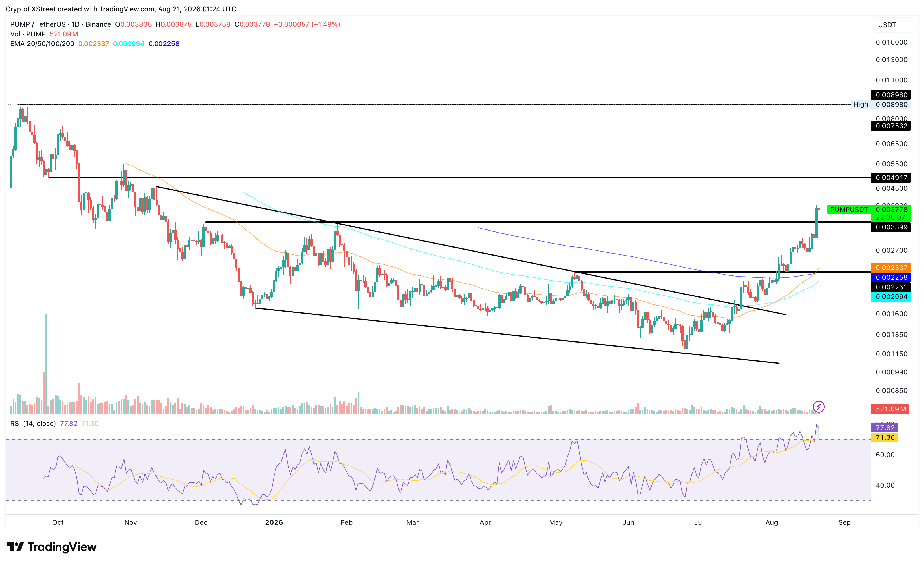Image resolution: width=924 pixels, height=564 pixels.
Task: Click the yellow 71.30 RSI axis label
Action: click(884, 437)
